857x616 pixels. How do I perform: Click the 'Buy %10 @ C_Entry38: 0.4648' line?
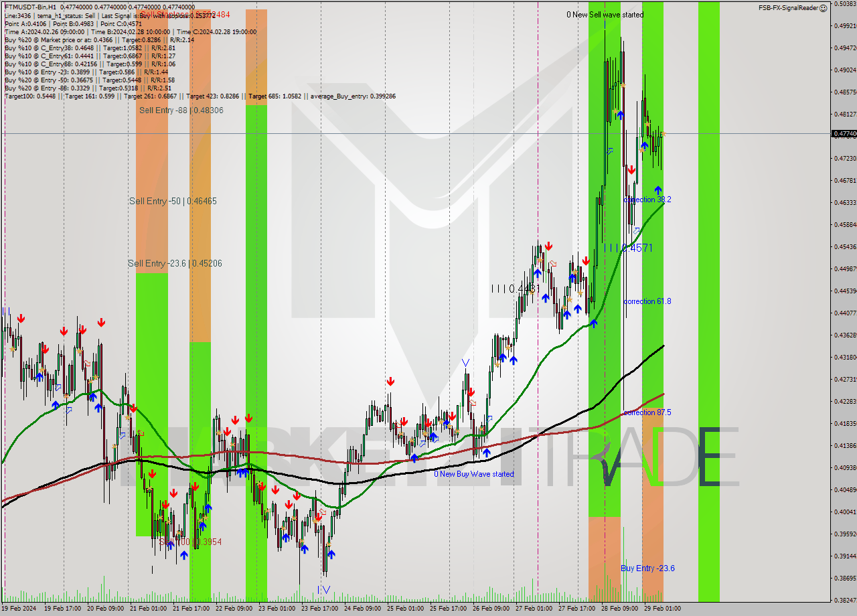[90, 48]
